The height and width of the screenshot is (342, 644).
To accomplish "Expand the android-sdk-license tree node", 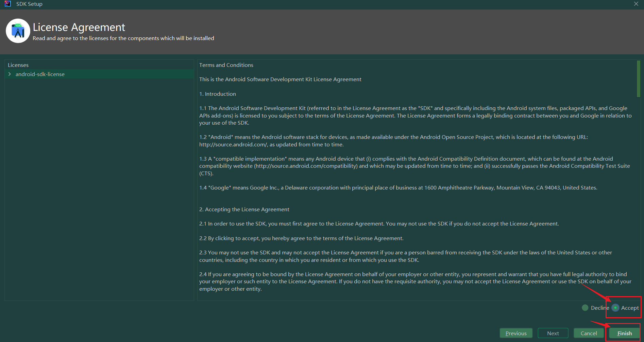I will pos(10,74).
